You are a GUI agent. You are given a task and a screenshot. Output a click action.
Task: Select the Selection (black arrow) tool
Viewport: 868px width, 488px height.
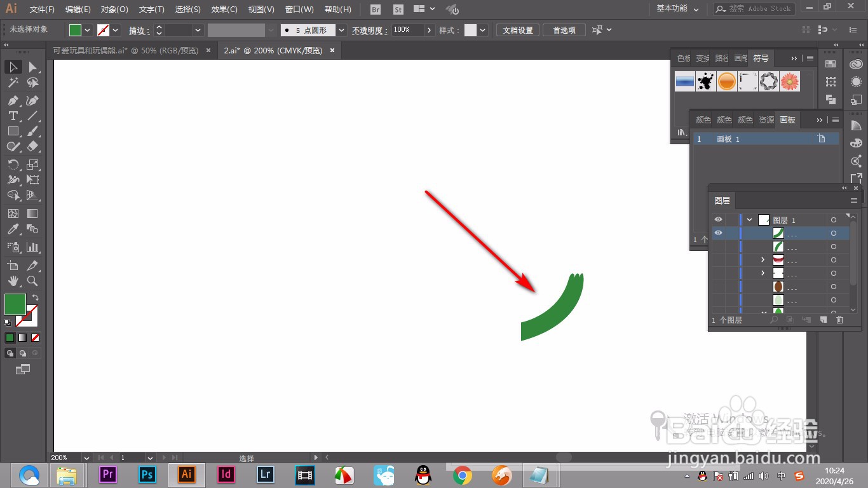[x=13, y=67]
